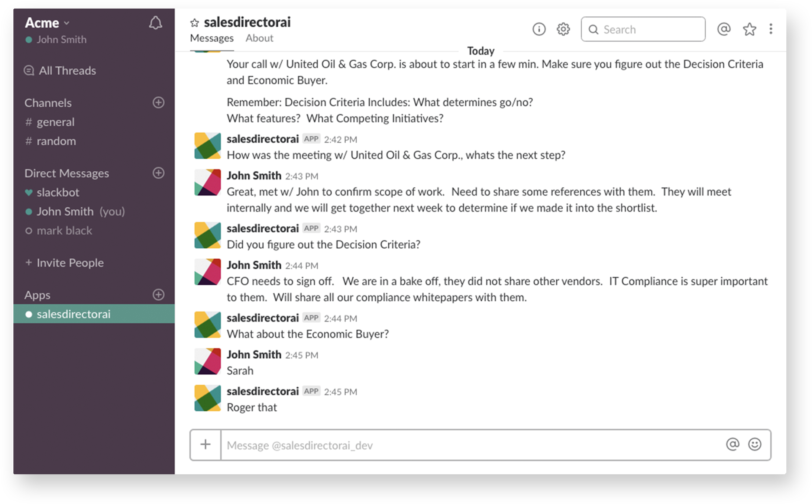
Task: Open channel settings gear icon
Action: point(563,29)
